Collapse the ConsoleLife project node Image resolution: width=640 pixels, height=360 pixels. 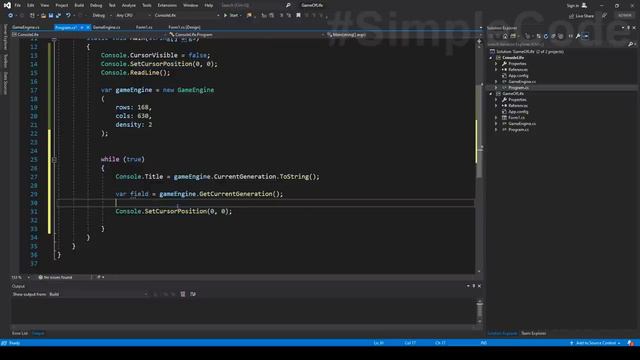point(491,58)
